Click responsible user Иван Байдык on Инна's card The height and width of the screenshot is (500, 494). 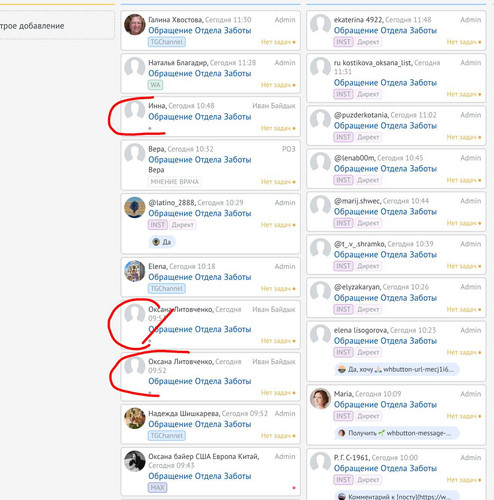274,106
